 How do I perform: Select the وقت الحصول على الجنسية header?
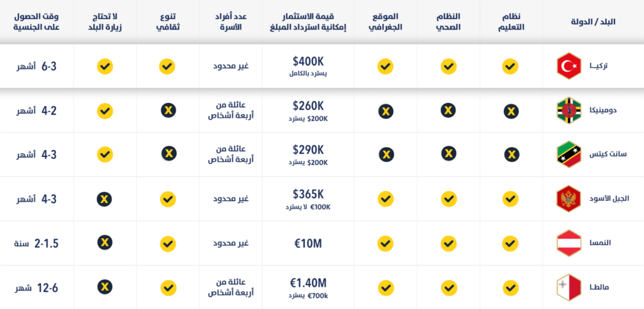36,23
